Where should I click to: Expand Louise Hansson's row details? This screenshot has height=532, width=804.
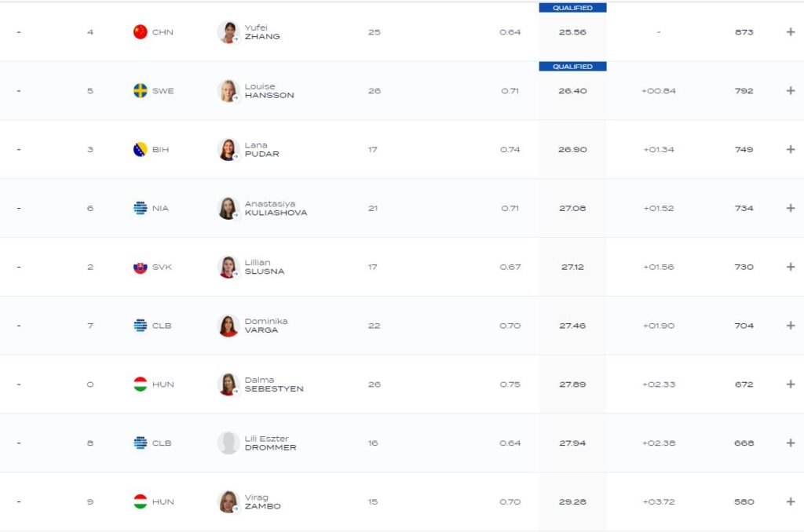tap(791, 90)
